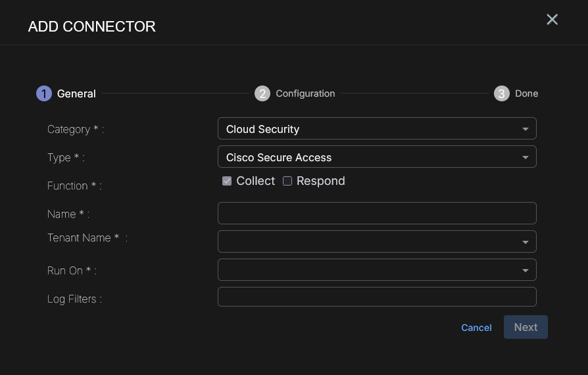Toggle the Collect checkbox
This screenshot has height=375, width=588.
coord(227,181)
